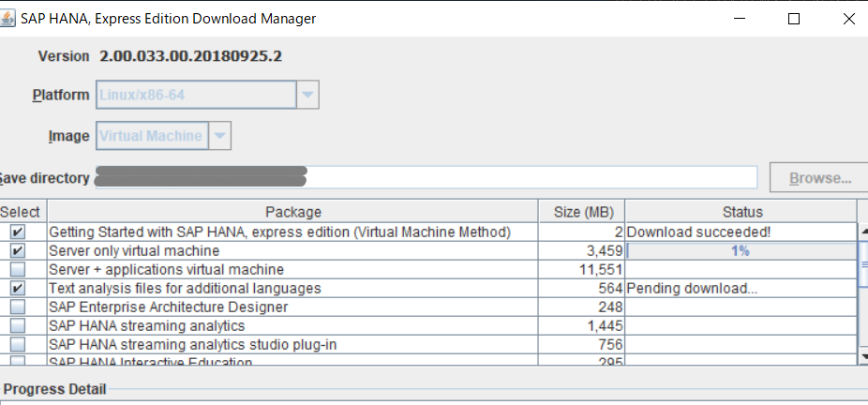868x405 pixels.
Task: Uncheck Getting Started with SAP HANA package
Action: [x=18, y=232]
